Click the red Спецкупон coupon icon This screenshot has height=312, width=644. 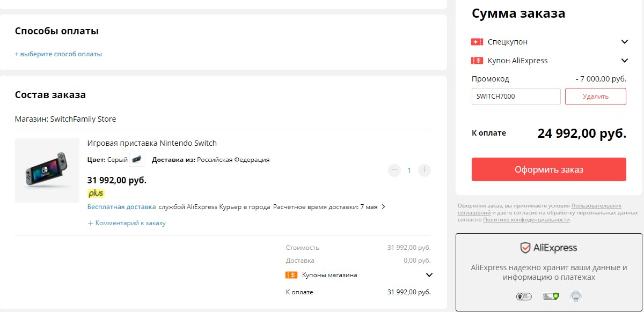(x=476, y=41)
